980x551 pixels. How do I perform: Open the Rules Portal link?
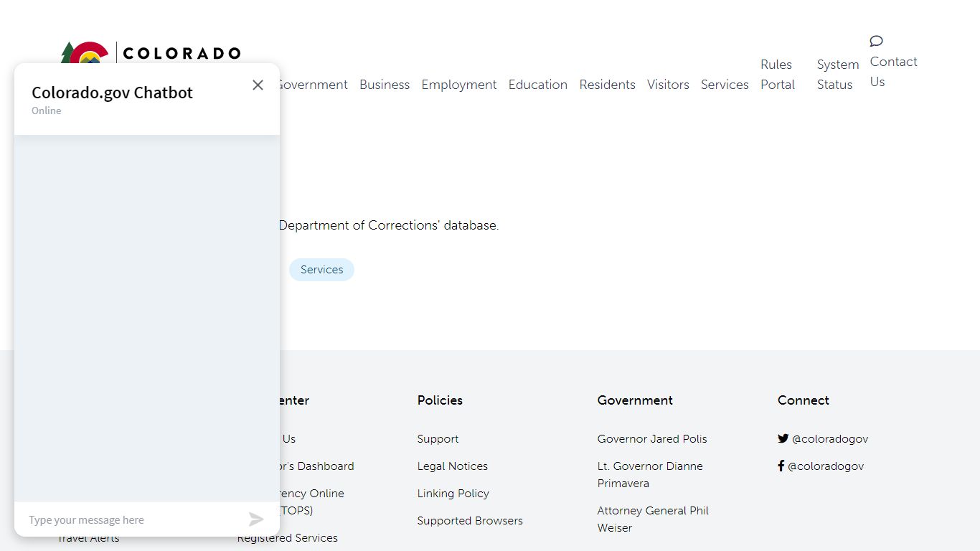tap(777, 75)
